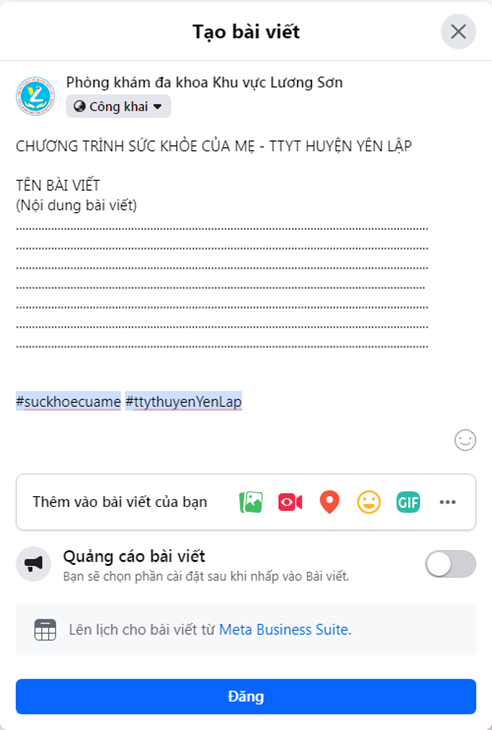
Task: Open the emoji picker smiley in the text area
Action: [x=465, y=440]
